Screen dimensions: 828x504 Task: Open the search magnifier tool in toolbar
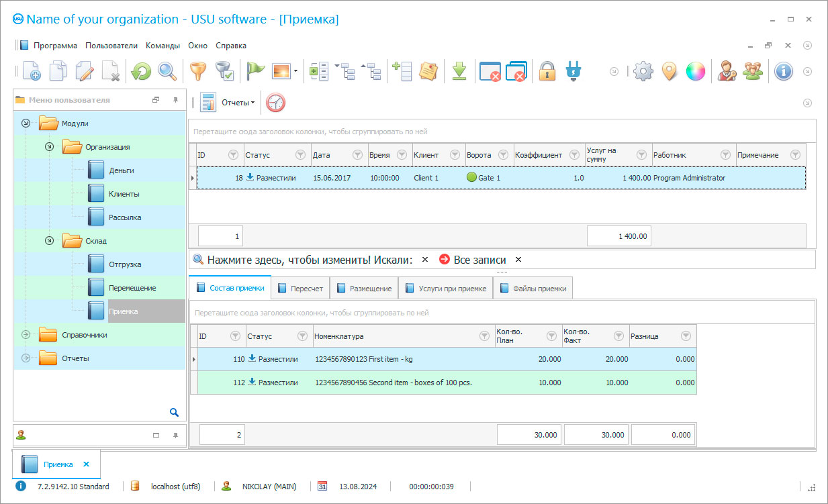(167, 71)
